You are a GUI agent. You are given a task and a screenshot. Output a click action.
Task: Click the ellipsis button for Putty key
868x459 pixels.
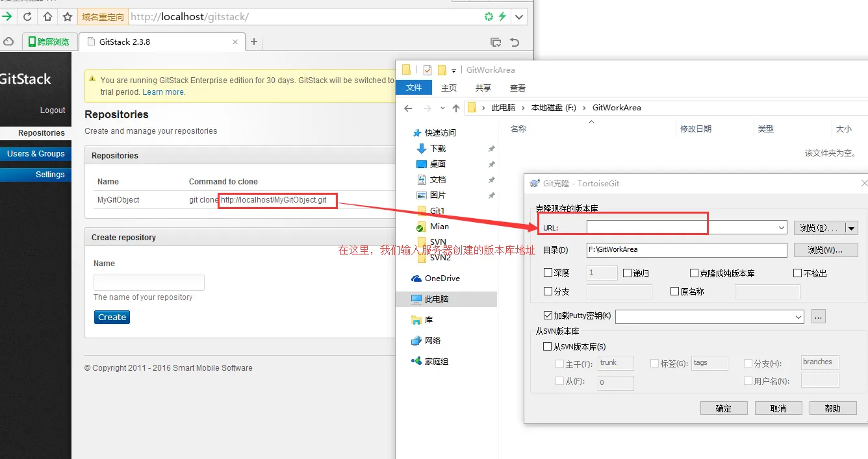(819, 317)
